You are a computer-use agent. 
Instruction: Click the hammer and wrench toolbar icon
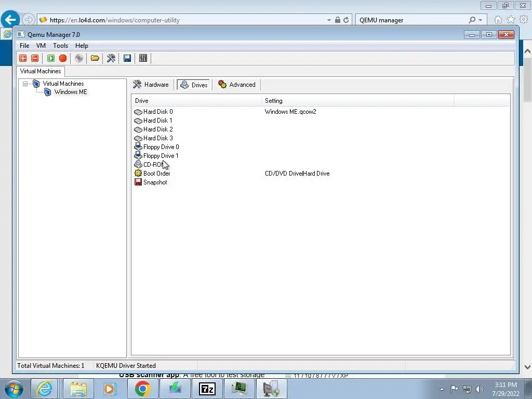(111, 58)
